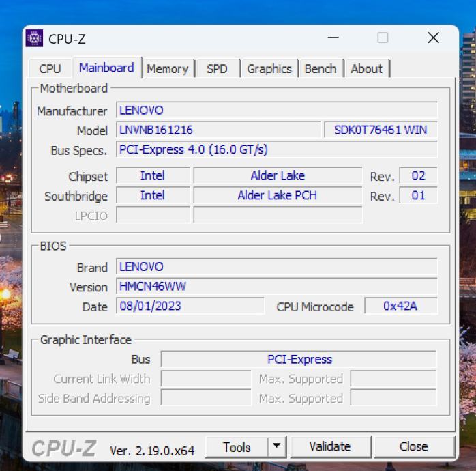The height and width of the screenshot is (471, 476).
Task: Click the empty Side Band Addressing field
Action: point(206,398)
